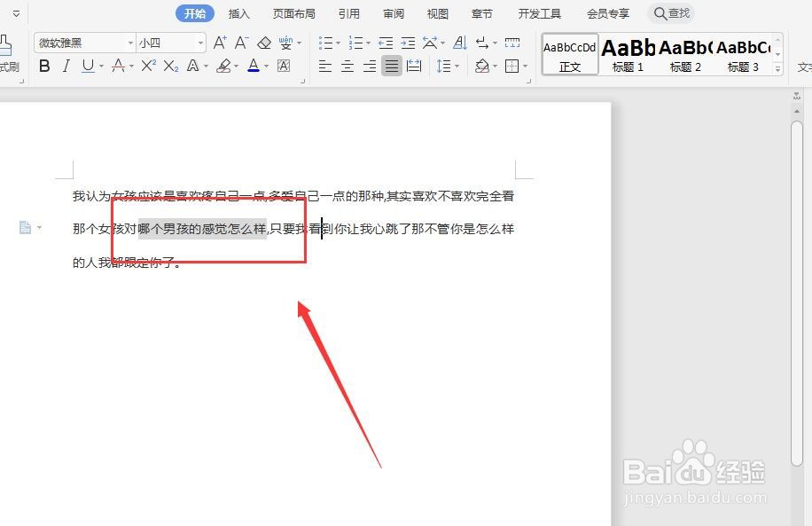Open the 审阅 ribbon tab

393,12
